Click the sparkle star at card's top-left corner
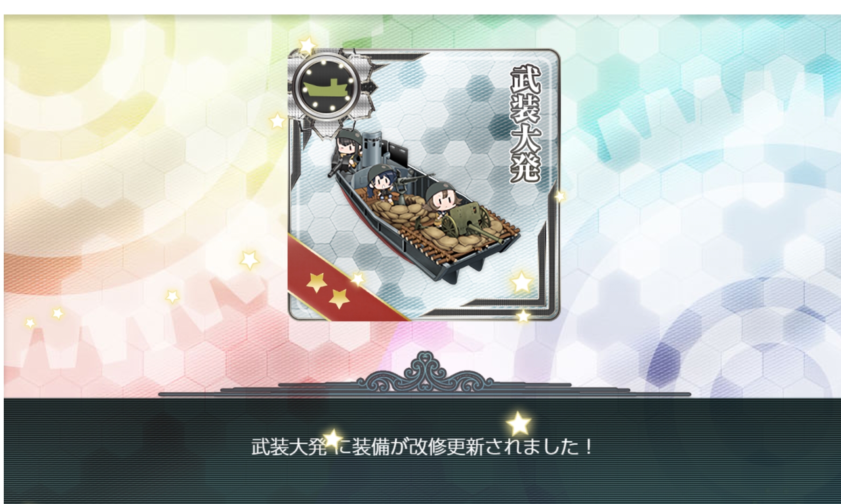Image resolution: width=841 pixels, height=504 pixels. click(x=307, y=46)
